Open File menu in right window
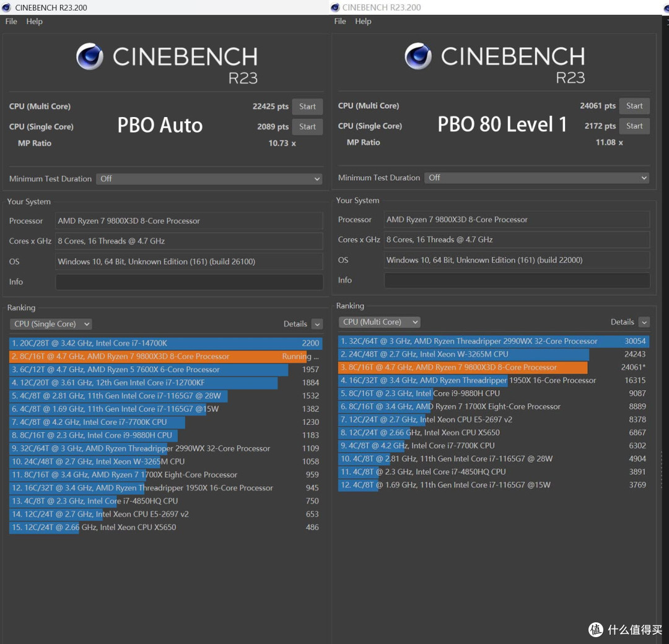 [340, 21]
